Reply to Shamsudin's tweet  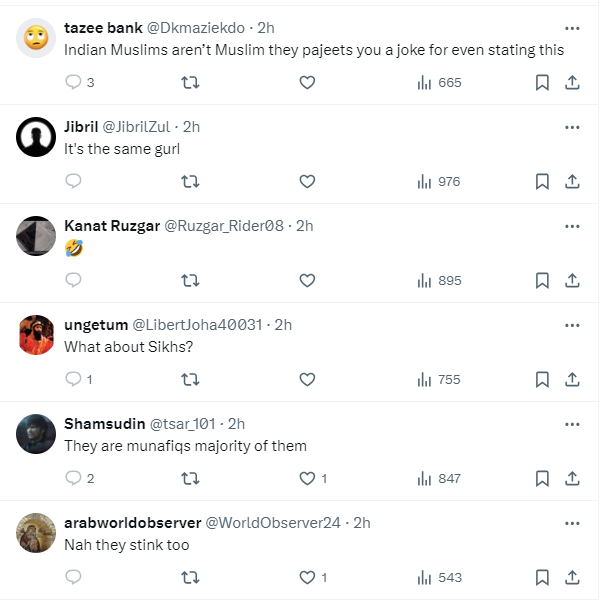coord(73,478)
